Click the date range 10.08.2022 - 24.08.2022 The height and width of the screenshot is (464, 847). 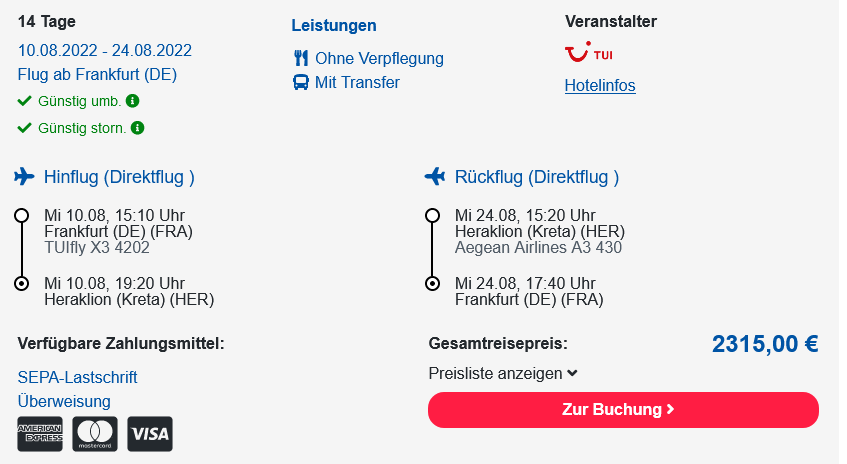pyautogui.click(x=105, y=51)
